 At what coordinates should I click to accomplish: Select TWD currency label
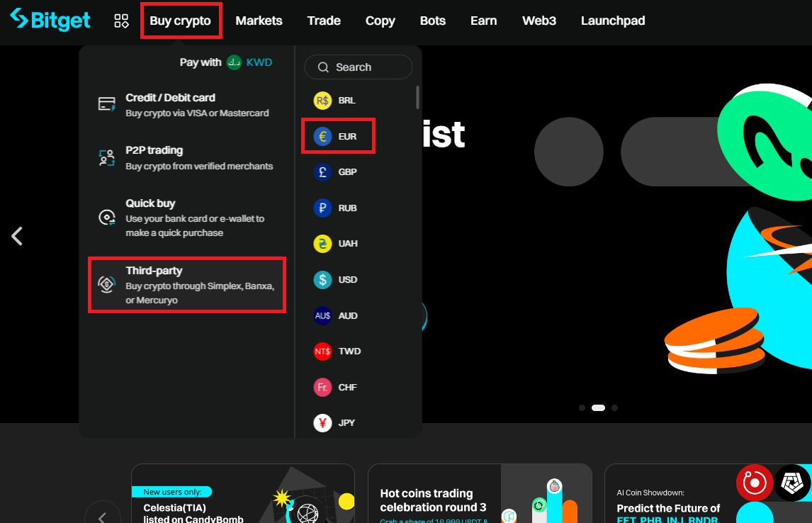[x=349, y=351]
